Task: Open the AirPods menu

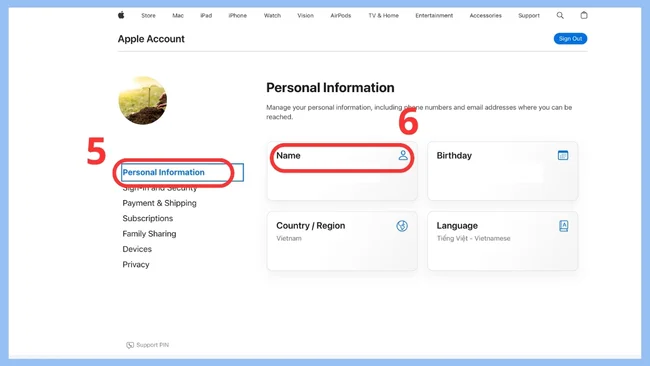Action: [x=341, y=15]
